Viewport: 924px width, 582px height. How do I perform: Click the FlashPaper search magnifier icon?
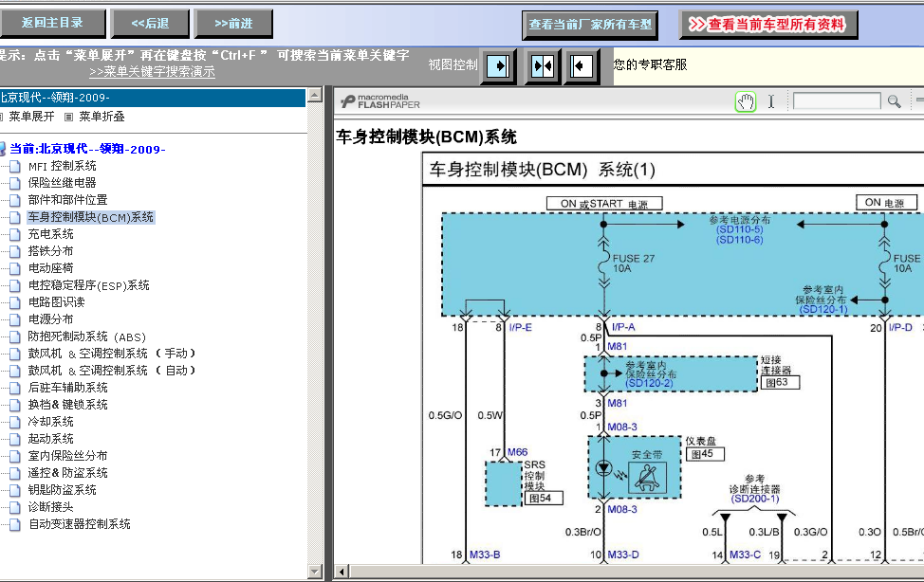tap(894, 101)
